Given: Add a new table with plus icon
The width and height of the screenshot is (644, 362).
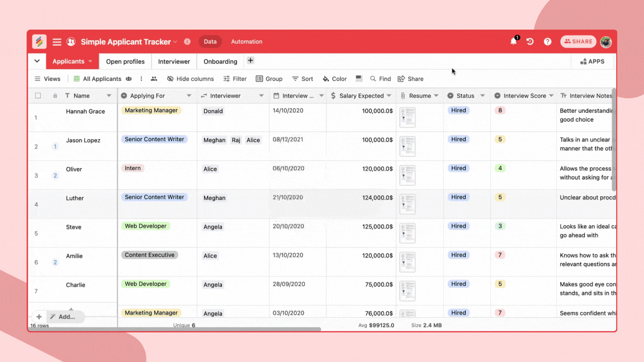Looking at the screenshot, I should [x=250, y=61].
